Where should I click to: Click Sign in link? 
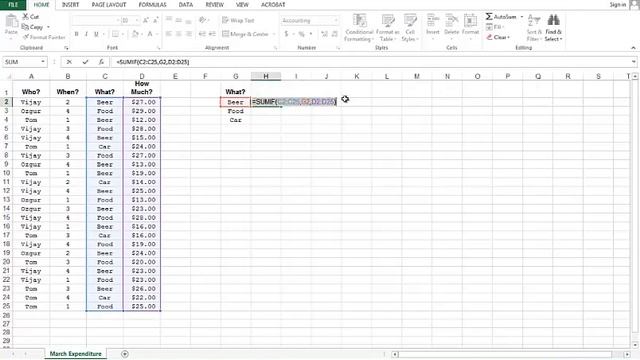pyautogui.click(x=618, y=4)
